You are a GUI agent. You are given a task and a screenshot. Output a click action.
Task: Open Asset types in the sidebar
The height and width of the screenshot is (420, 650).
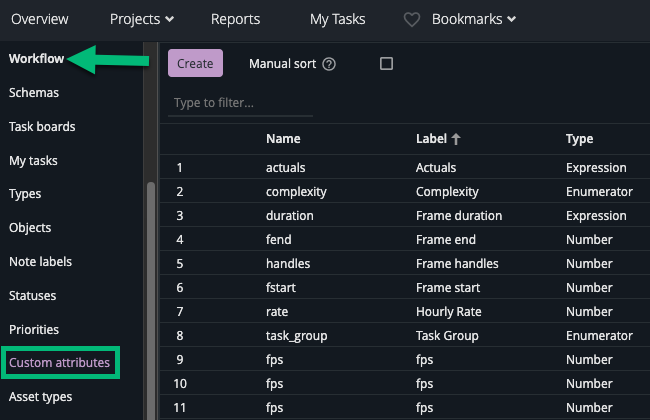[41, 397]
